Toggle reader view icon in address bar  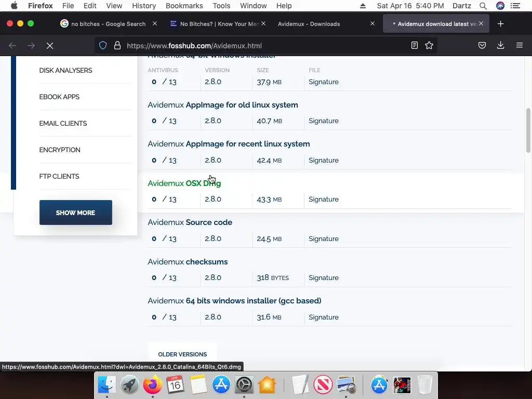coord(414,46)
